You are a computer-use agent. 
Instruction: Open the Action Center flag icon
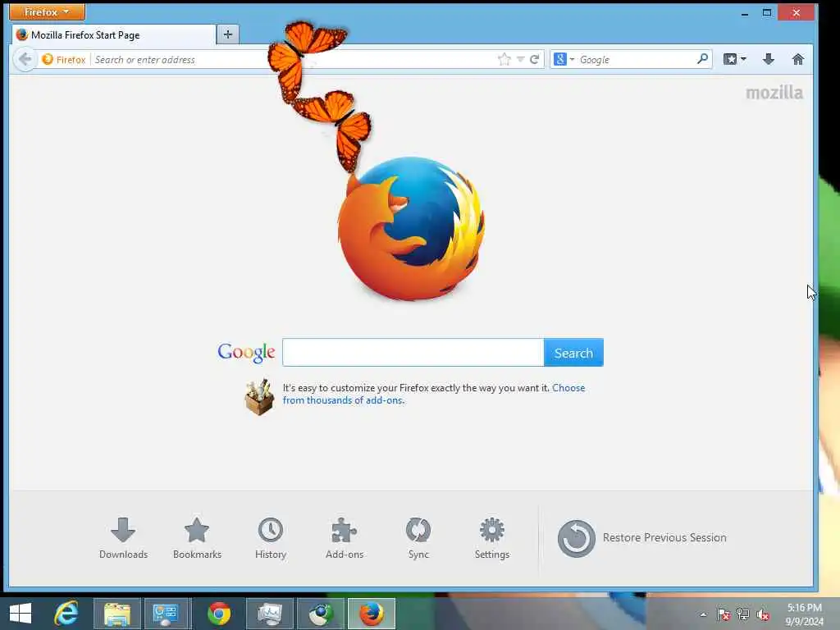click(724, 614)
